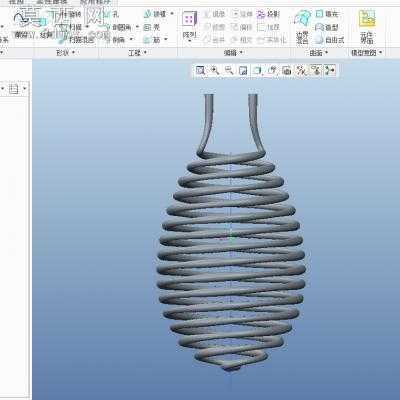Click the Zoom Out view icon
Image resolution: width=400 pixels, height=400 pixels.
[x=229, y=70]
